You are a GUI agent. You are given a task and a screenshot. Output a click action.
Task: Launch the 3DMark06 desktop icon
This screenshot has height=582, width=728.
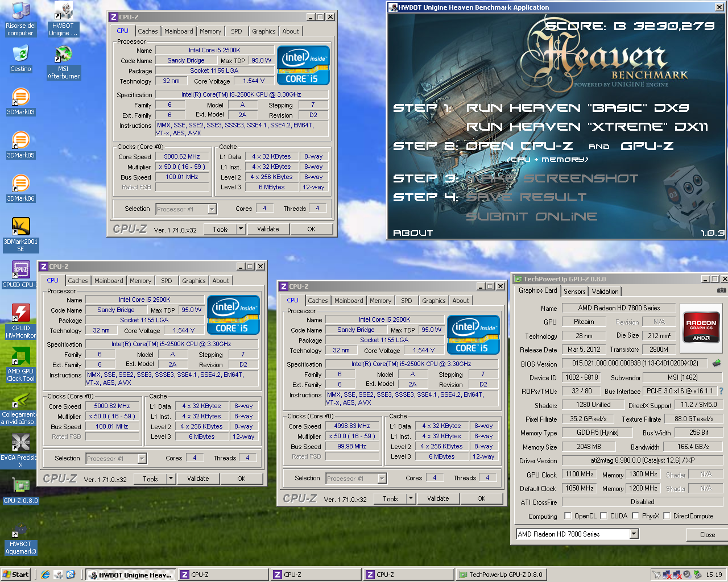tap(20, 189)
